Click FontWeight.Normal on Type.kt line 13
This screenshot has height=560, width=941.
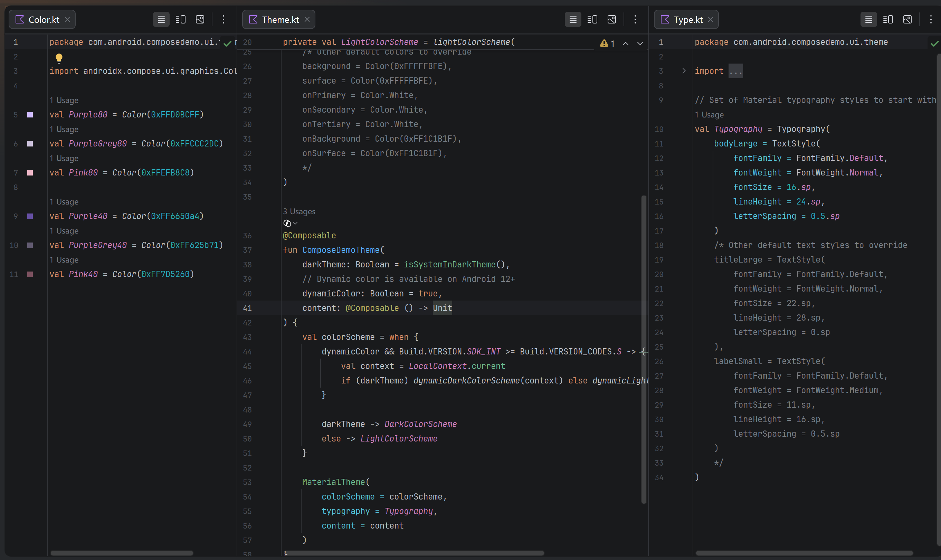pyautogui.click(x=837, y=172)
